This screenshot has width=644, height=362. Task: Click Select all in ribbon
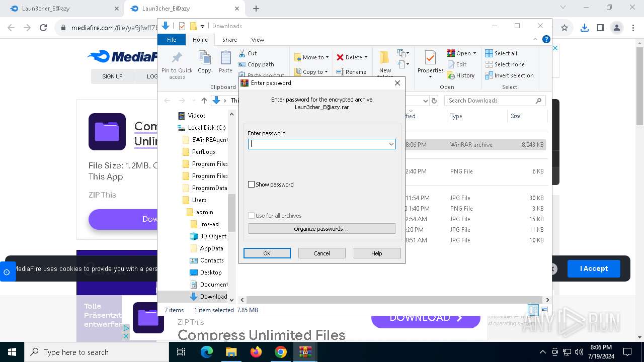coord(501,53)
